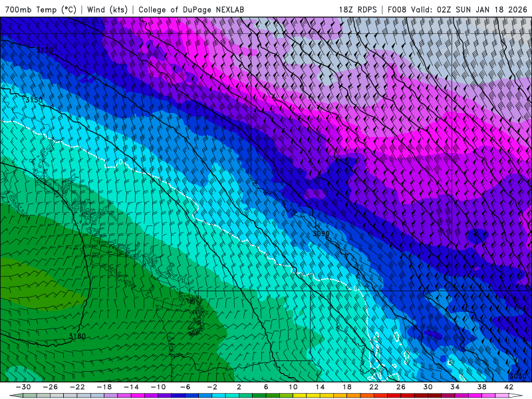
Task: Click the 18 color bar label
Action: (347, 387)
